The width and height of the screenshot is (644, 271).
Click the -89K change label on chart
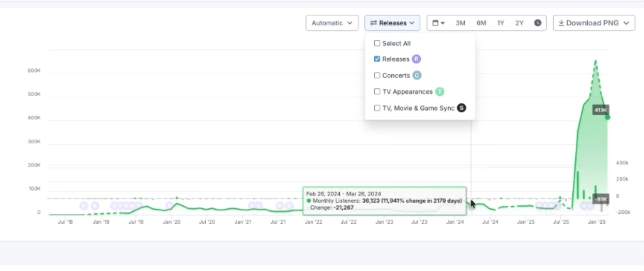pos(601,199)
